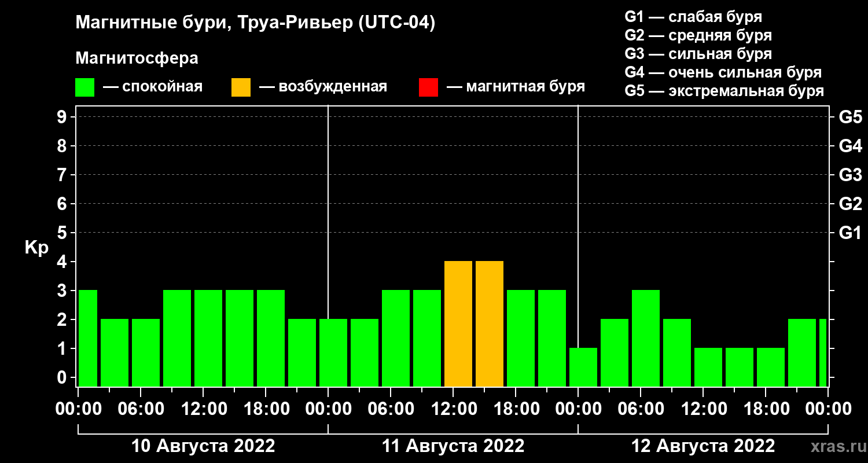Click the orange 'возбужденная' legend swatch
Viewport: 868px width, 463px height.
point(241,87)
